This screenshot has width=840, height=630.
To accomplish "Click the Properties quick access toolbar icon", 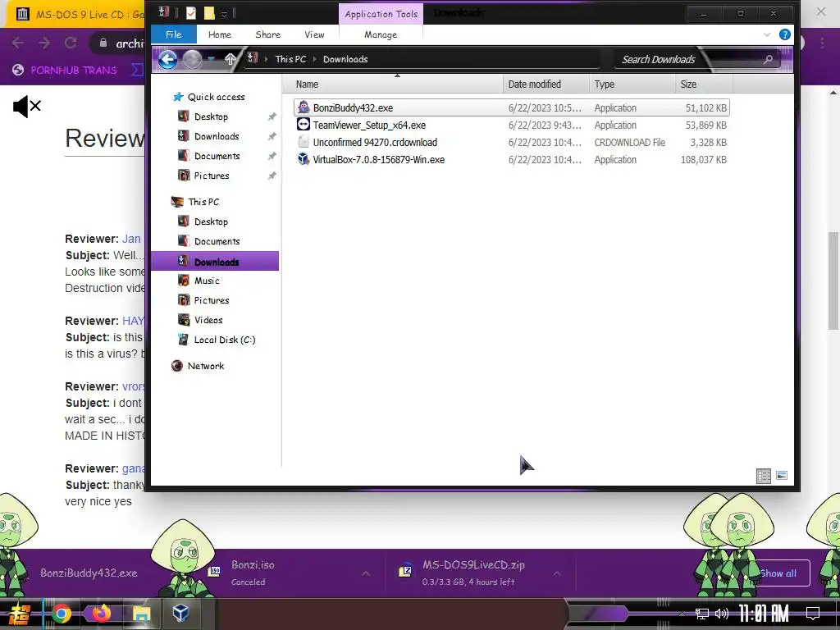I will click(190, 13).
